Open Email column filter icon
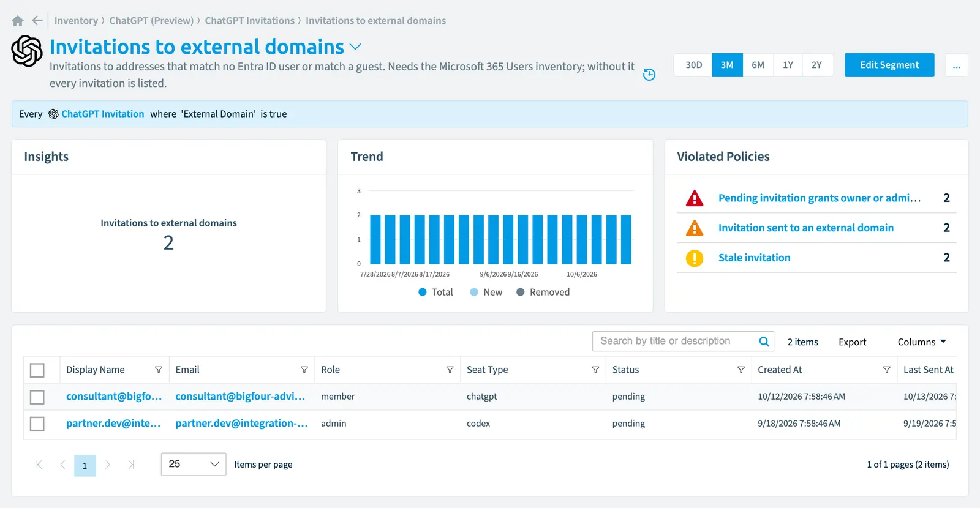Viewport: 980px width, 508px height. click(x=304, y=370)
